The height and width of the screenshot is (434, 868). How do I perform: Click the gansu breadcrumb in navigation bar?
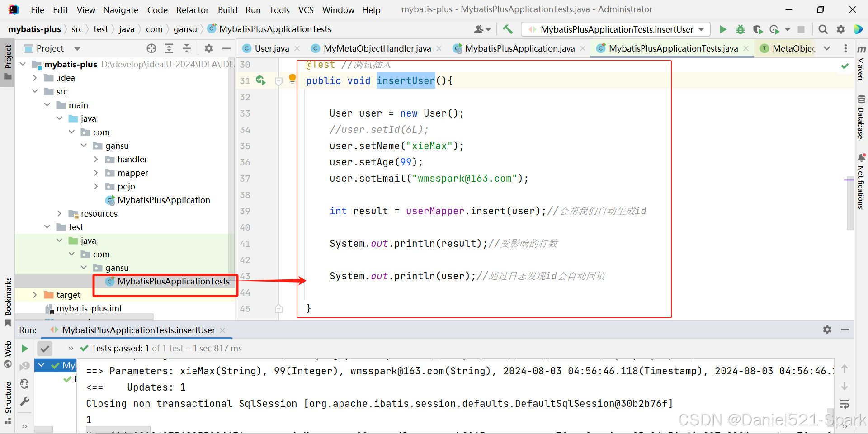(185, 29)
